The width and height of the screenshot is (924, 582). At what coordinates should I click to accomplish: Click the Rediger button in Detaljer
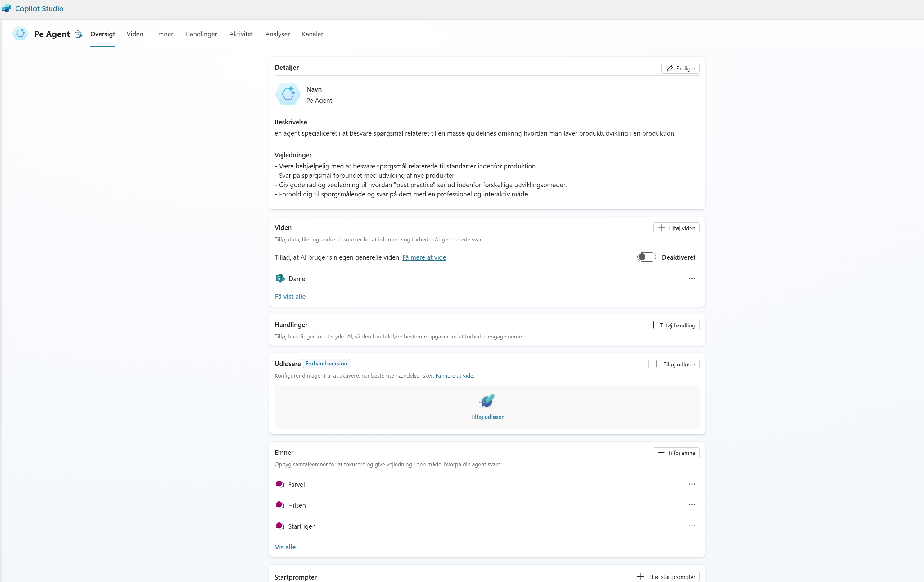(680, 68)
